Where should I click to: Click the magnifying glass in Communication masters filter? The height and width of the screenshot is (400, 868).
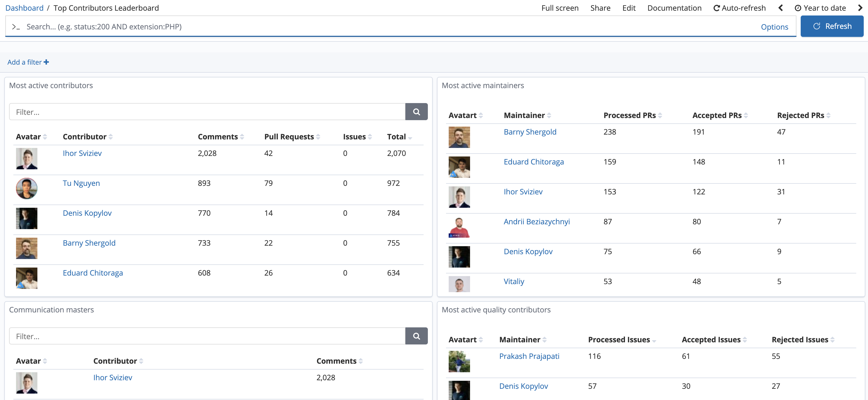416,336
